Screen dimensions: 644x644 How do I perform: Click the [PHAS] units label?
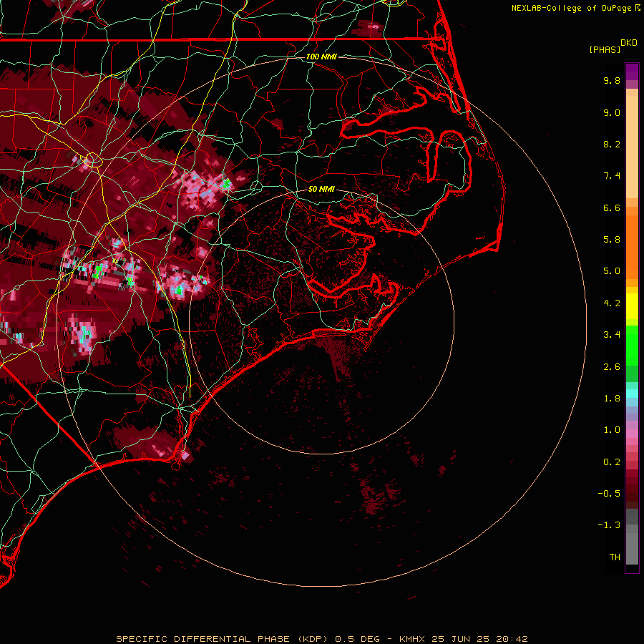point(605,50)
